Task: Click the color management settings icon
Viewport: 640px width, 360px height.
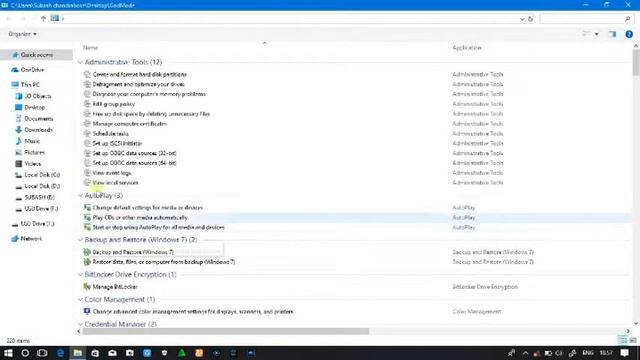Action: pyautogui.click(x=87, y=311)
